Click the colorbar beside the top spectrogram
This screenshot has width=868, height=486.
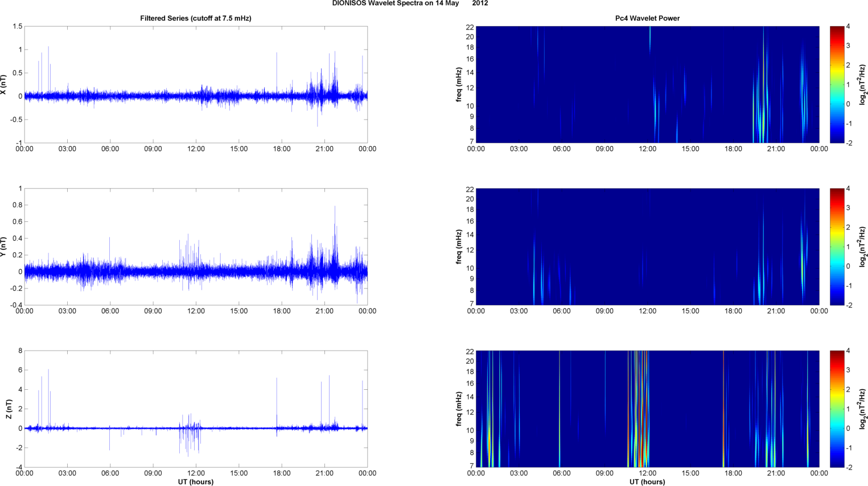(x=837, y=84)
